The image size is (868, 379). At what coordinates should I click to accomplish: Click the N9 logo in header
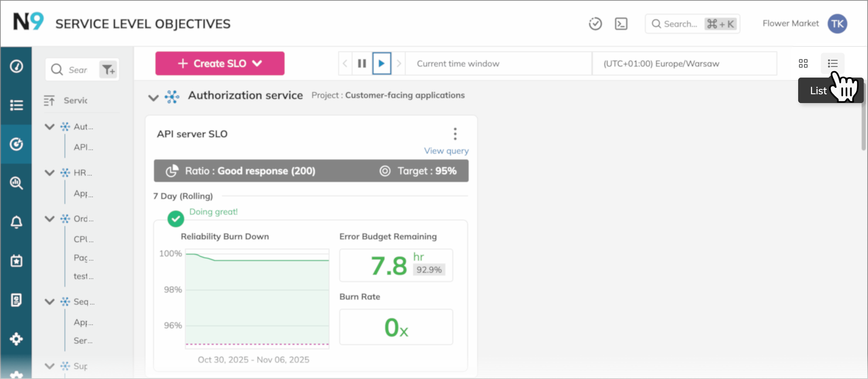[x=28, y=22]
